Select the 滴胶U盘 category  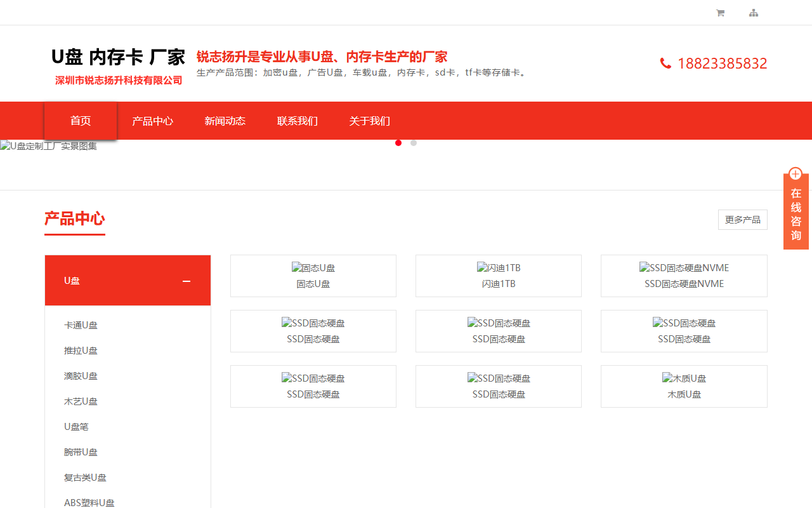click(81, 376)
